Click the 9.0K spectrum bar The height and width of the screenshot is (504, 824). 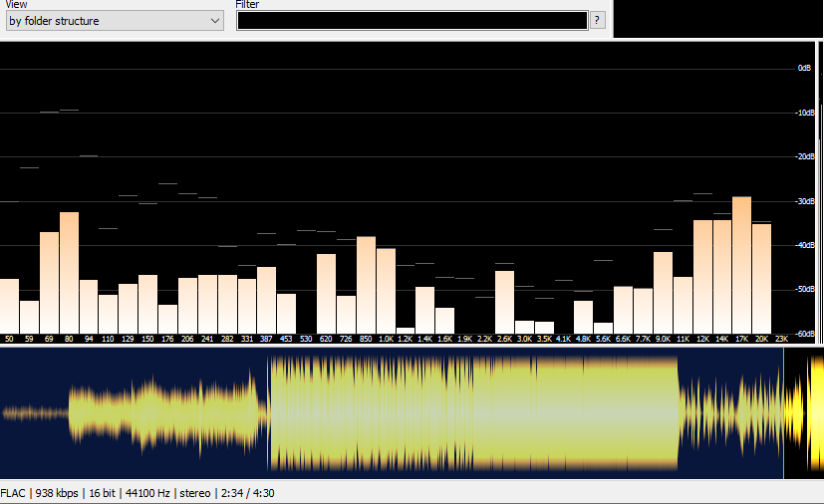[x=663, y=292]
